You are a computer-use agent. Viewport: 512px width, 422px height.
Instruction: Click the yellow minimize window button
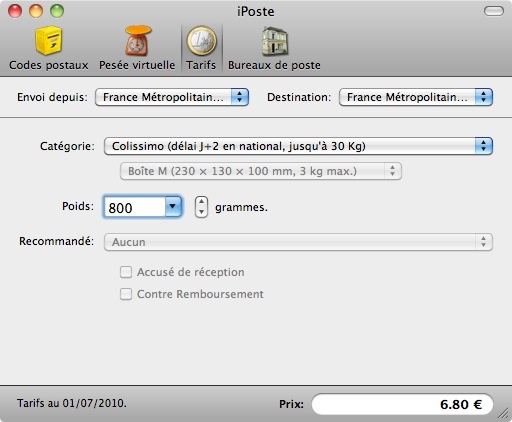point(36,11)
